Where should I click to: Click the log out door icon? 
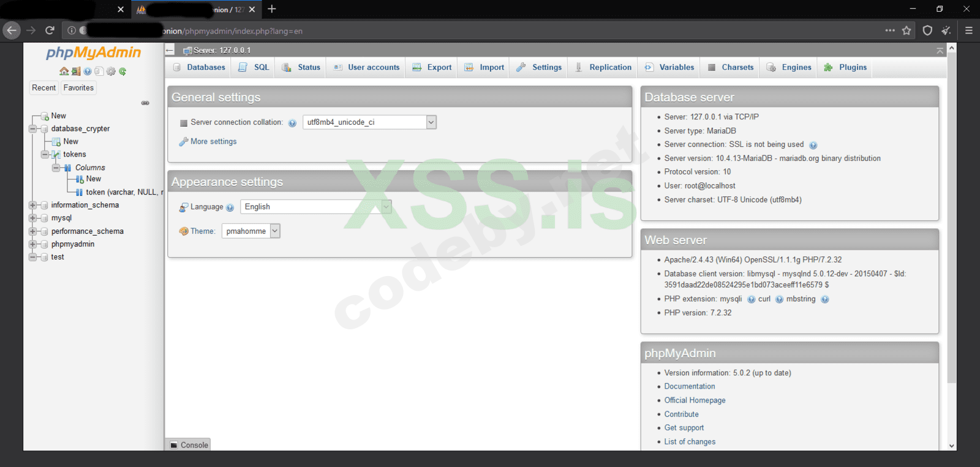(x=76, y=72)
